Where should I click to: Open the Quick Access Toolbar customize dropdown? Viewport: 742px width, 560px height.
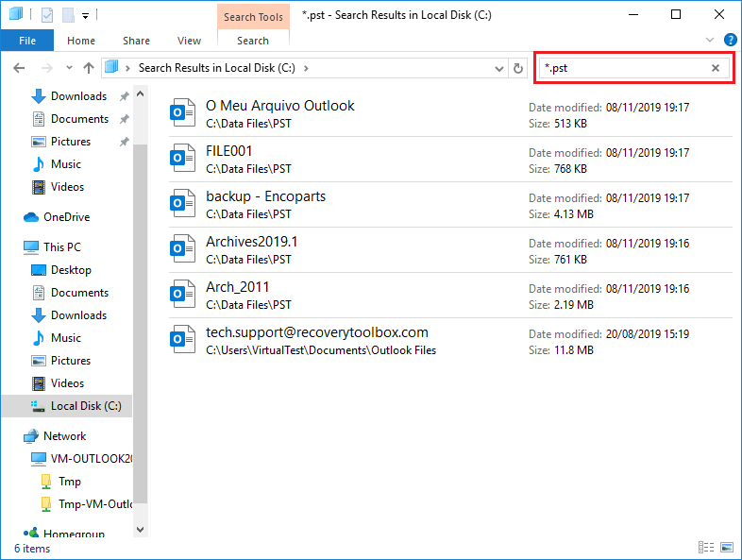[x=86, y=15]
